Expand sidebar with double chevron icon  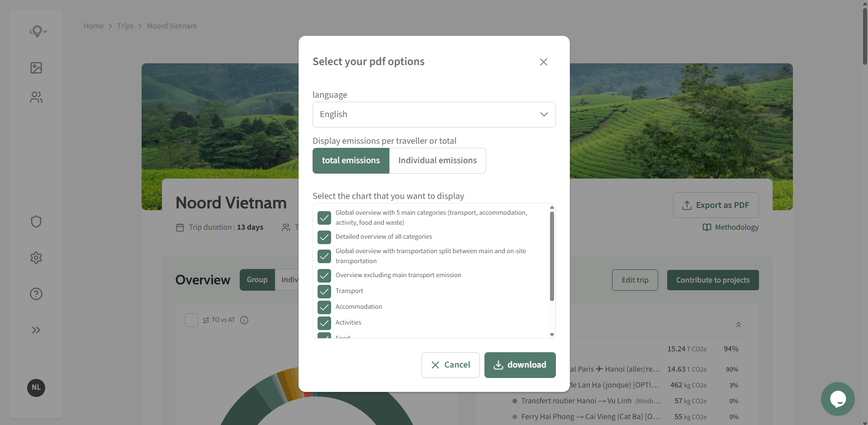coord(36,330)
